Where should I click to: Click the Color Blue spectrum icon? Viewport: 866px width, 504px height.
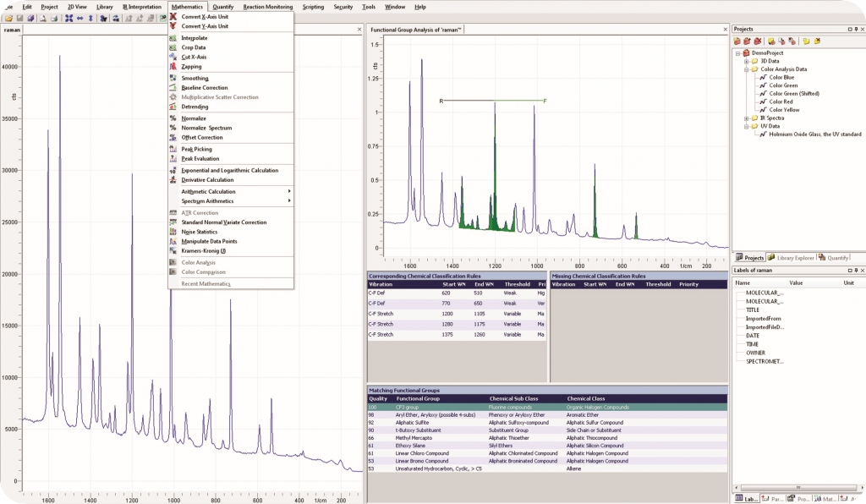click(x=764, y=77)
